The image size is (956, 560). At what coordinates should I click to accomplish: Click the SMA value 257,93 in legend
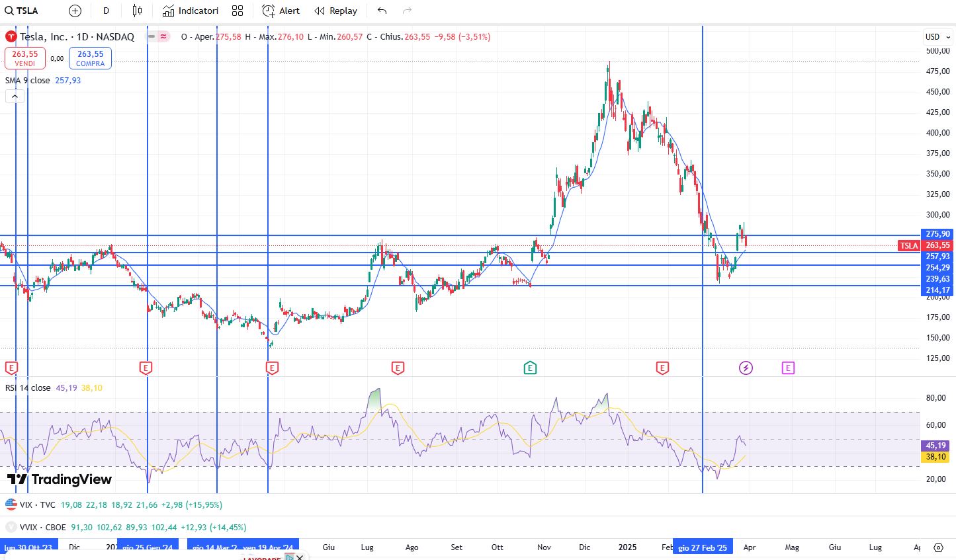coord(68,80)
